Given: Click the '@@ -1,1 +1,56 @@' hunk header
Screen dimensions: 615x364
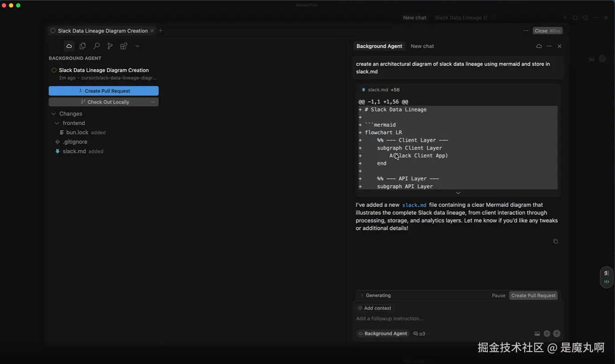Looking at the screenshot, I should click(x=383, y=102).
